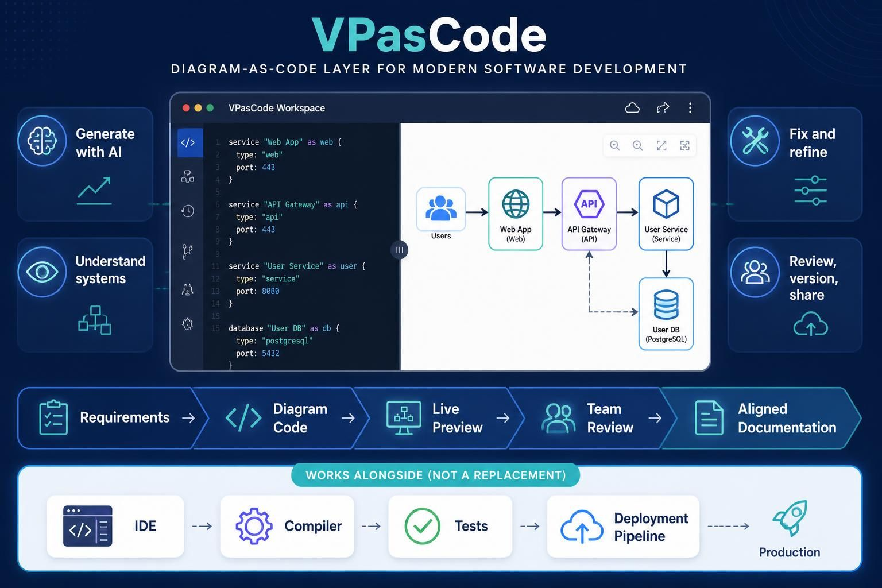
Task: Open the history clock sidebar icon
Action: 188,211
